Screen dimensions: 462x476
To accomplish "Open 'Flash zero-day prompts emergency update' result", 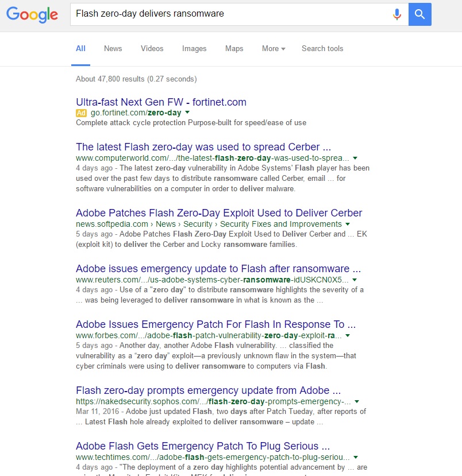I will click(208, 390).
